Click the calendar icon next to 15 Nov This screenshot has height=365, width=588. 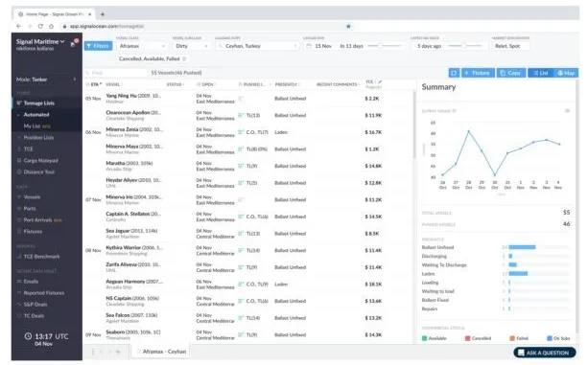309,46
